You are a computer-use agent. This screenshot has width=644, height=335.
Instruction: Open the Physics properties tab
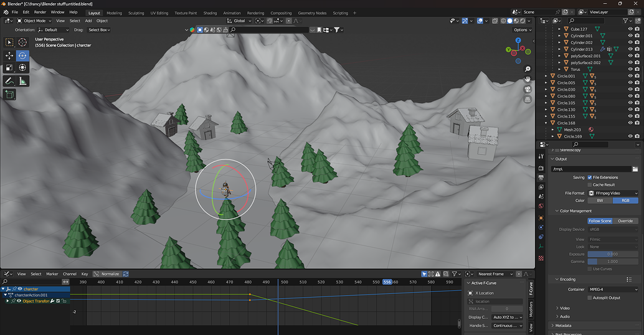coord(541,227)
